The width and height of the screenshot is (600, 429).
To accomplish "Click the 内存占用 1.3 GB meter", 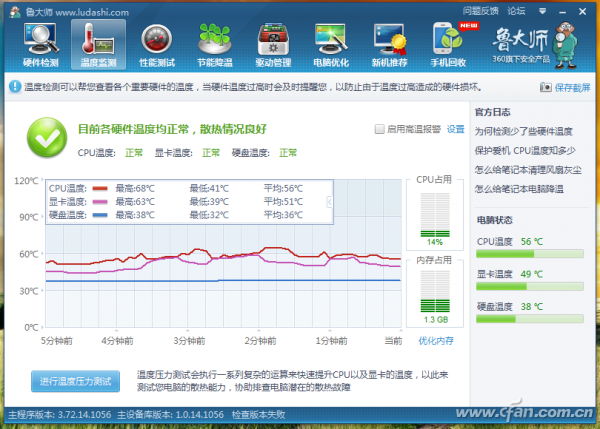I will 435,292.
